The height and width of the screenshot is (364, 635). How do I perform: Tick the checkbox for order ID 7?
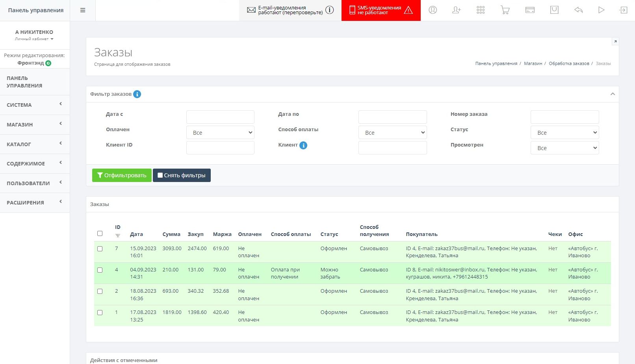[100, 249]
